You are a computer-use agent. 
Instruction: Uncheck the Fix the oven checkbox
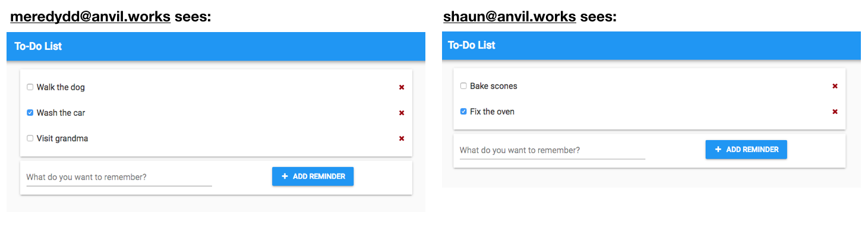click(463, 112)
